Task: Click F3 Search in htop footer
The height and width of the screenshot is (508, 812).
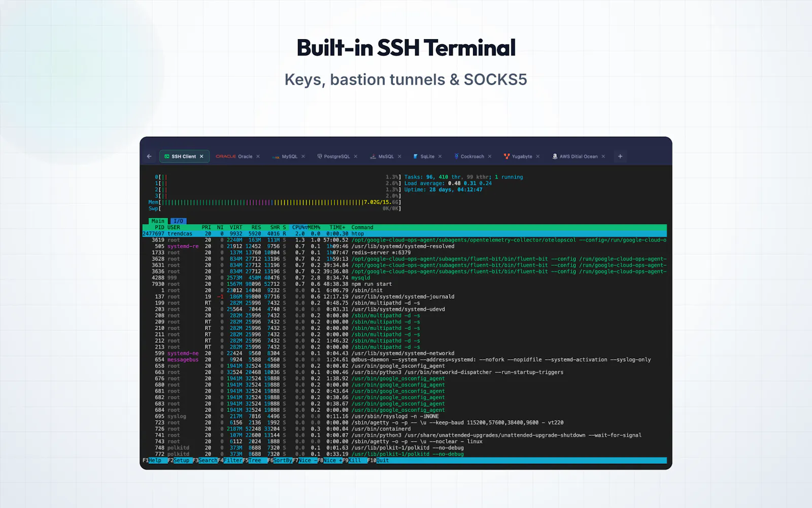Action: [x=205, y=460]
